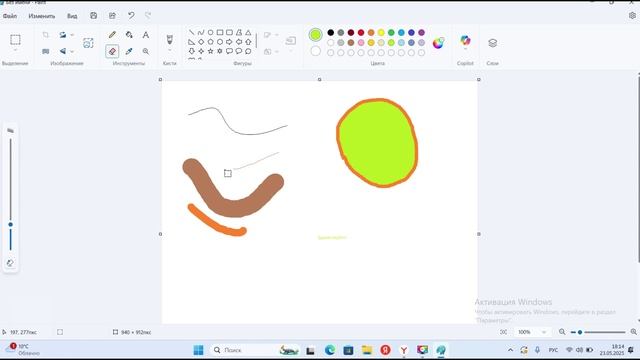Click the Fit to window icon

click(x=504, y=332)
